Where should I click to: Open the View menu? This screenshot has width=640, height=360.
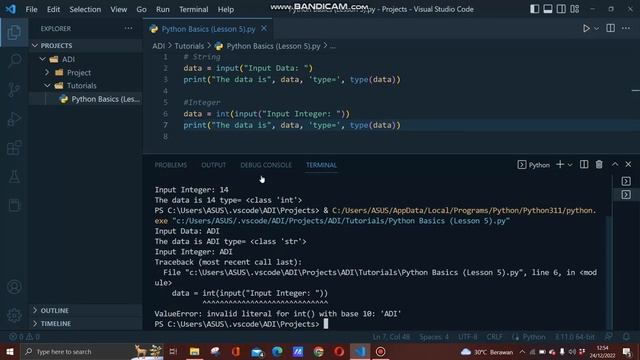118,9
